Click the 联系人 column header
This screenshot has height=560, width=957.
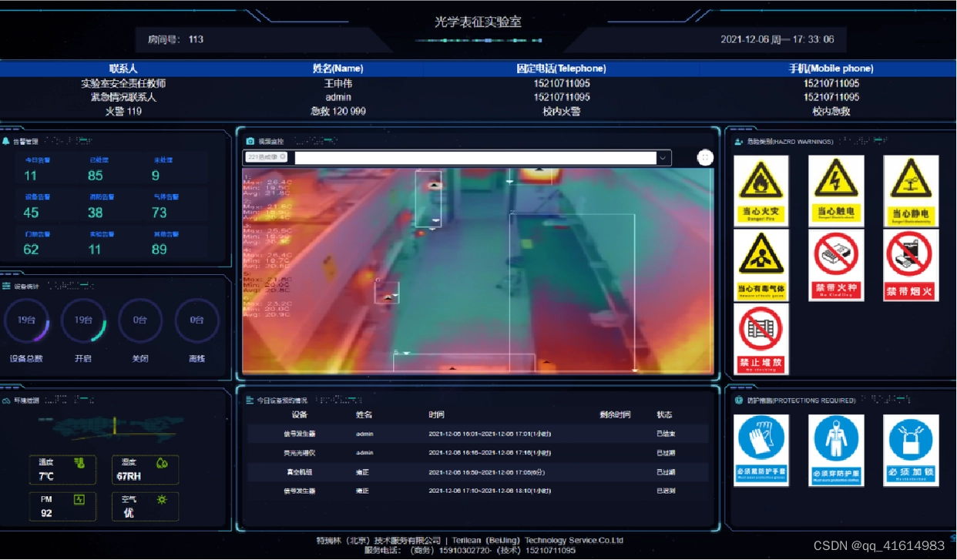pyautogui.click(x=123, y=69)
